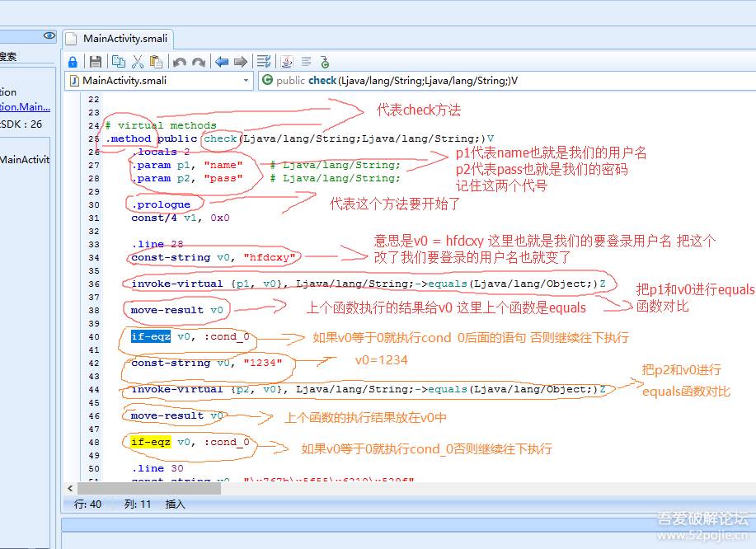Undo the last edit
This screenshot has width=756, height=549.
(180, 62)
